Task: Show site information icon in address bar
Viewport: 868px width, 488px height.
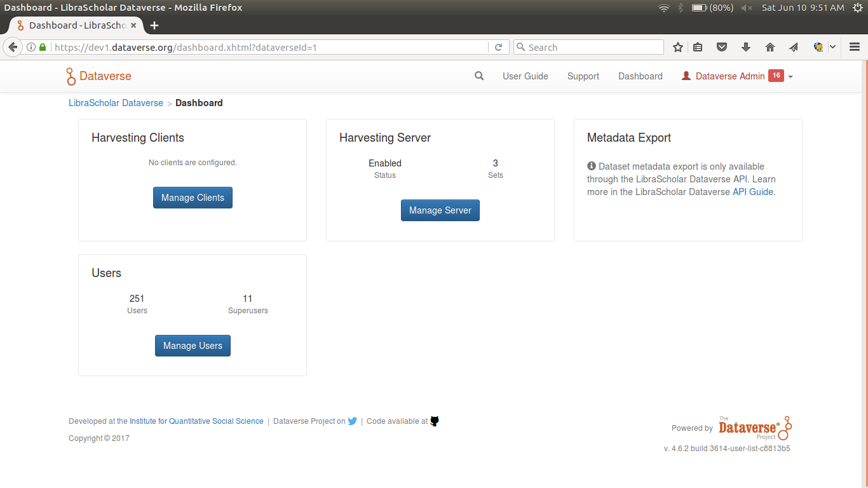Action: click(31, 47)
